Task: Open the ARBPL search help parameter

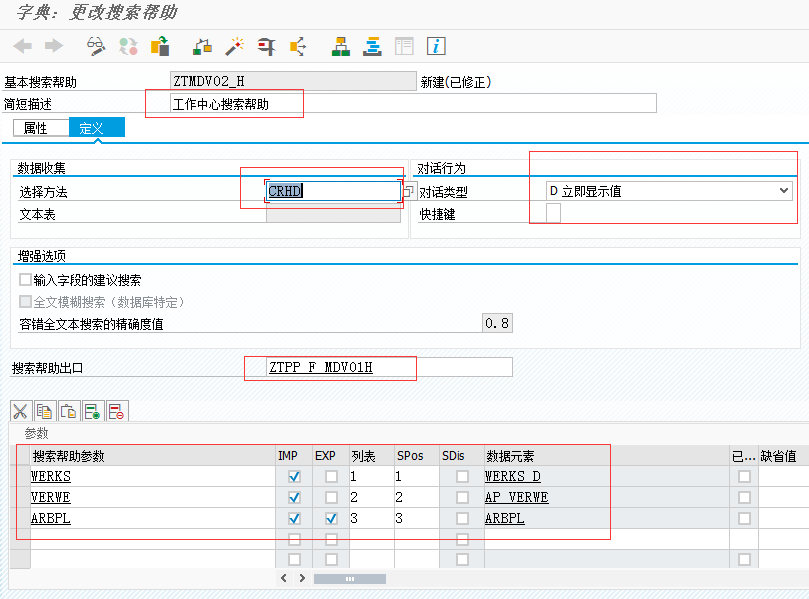Action: [x=51, y=519]
